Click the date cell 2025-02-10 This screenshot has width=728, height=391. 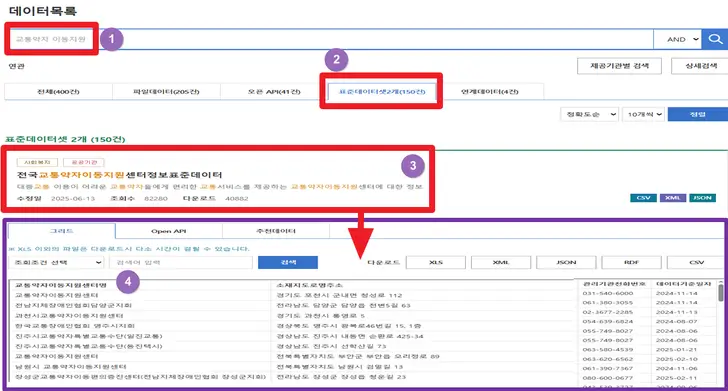point(676,359)
